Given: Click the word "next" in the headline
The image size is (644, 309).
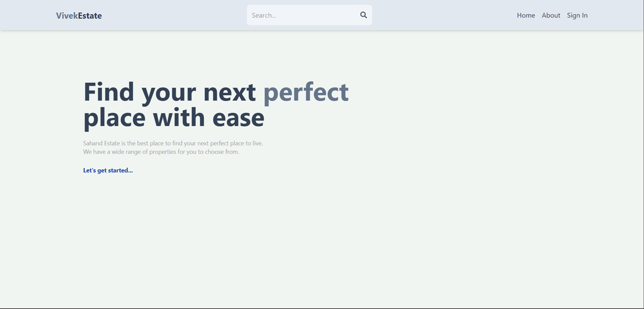Looking at the screenshot, I should tap(229, 92).
